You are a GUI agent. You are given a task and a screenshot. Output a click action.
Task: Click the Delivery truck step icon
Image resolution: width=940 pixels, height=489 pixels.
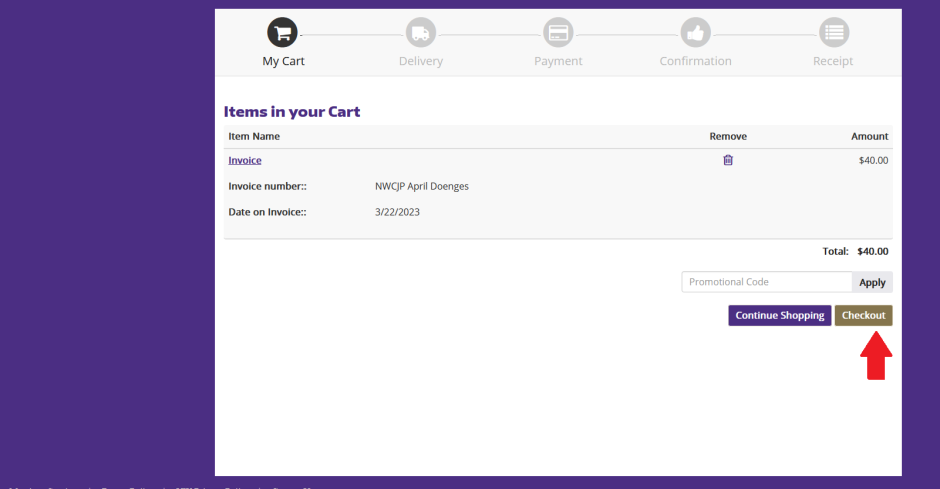click(421, 32)
